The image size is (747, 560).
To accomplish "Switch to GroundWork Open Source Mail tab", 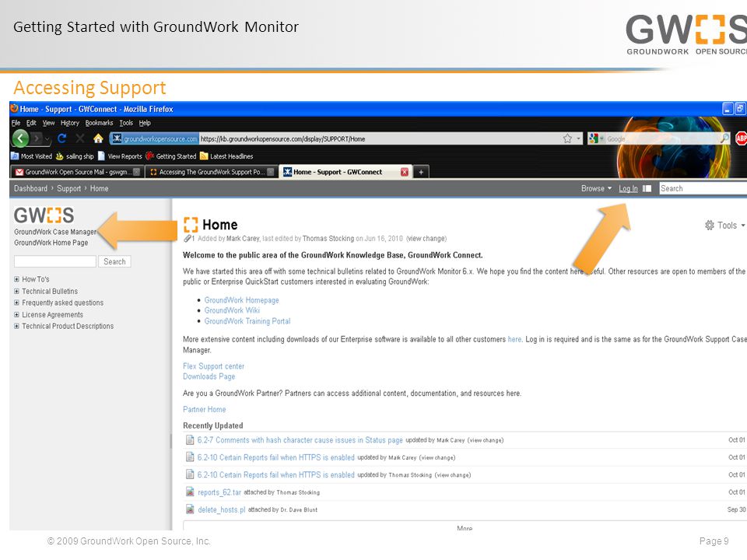I will tap(77, 172).
